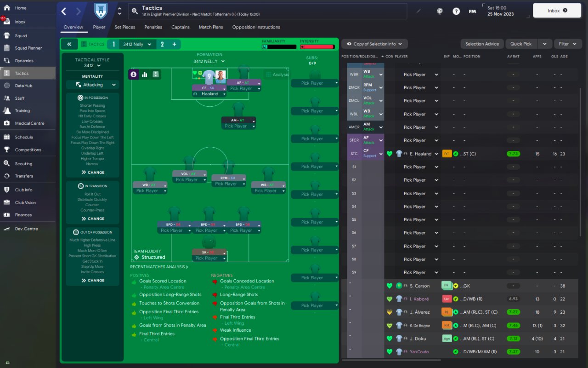Click the search magnifier icon
The height and width of the screenshot is (368, 588).
point(134,11)
